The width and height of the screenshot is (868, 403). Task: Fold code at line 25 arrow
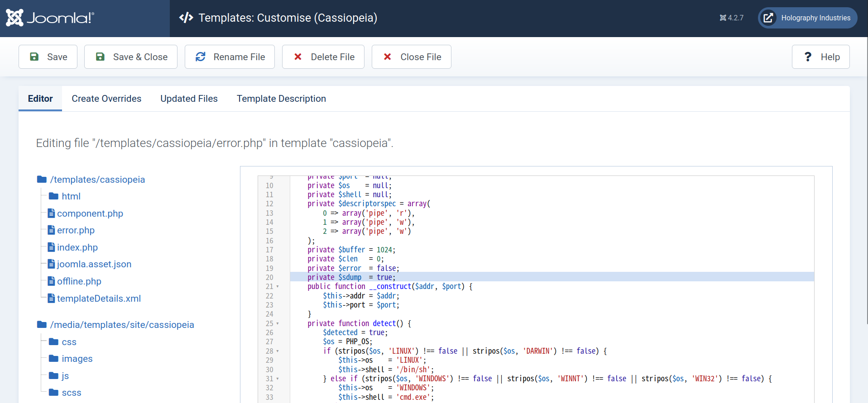278,323
